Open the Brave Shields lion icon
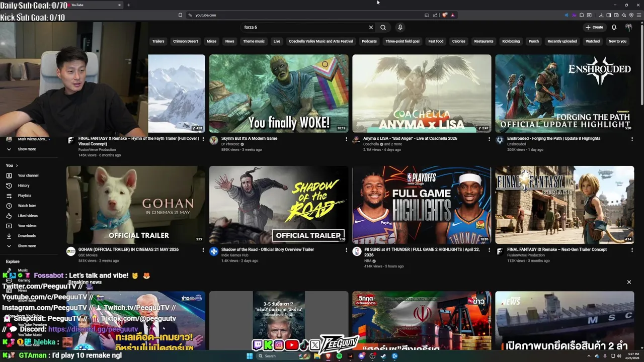 [x=444, y=15]
